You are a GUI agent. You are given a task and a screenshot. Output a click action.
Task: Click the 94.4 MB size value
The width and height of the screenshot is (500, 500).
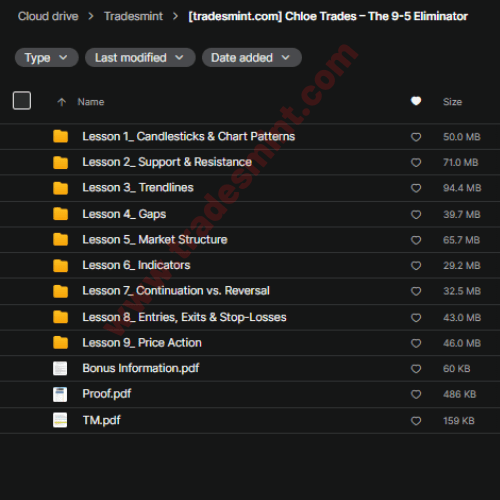(462, 188)
